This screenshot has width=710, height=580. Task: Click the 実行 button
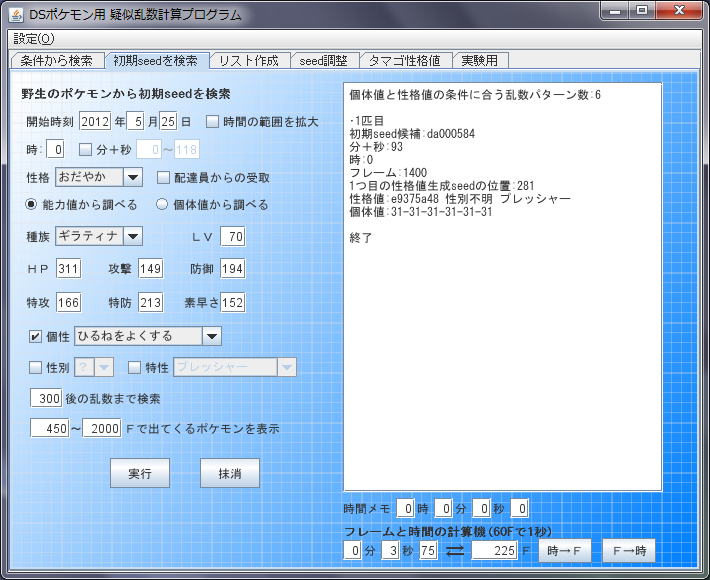[140, 473]
